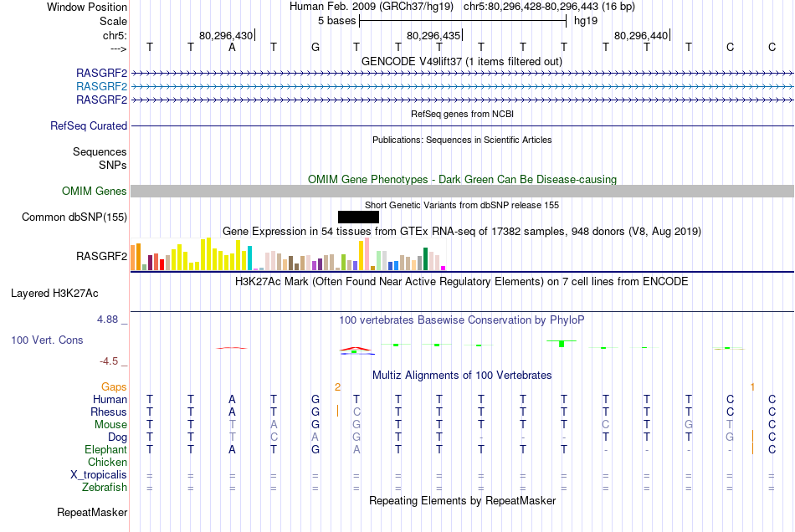Screen dimensions: 795x532
Task: Click the SNPs track label
Action: pyautogui.click(x=113, y=165)
